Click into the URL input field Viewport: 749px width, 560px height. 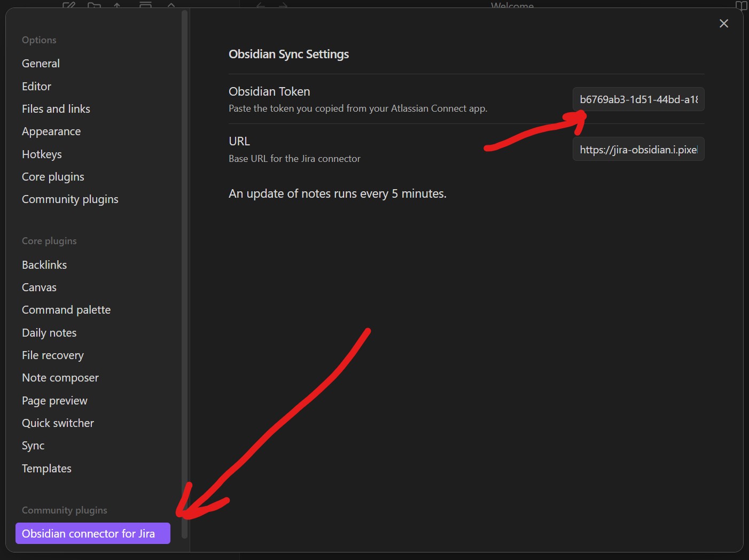coord(638,150)
